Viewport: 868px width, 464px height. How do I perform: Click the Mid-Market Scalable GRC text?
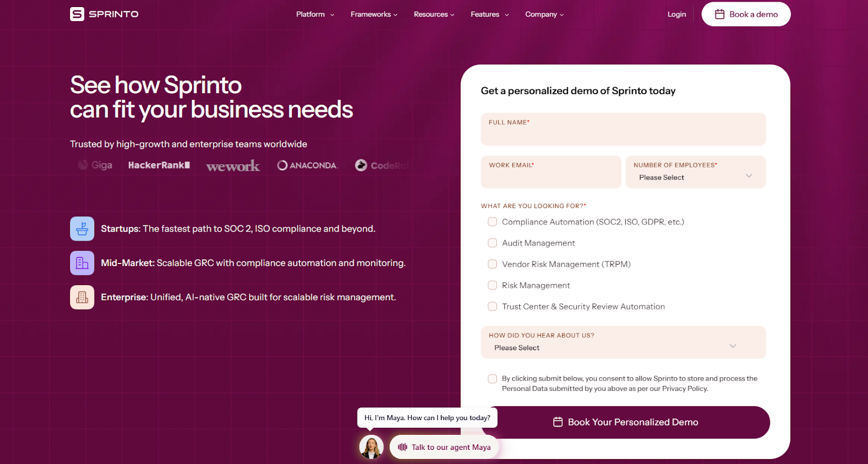(253, 263)
